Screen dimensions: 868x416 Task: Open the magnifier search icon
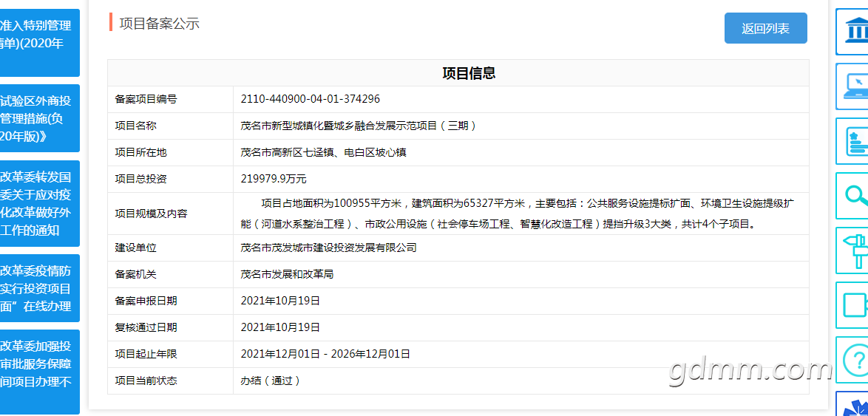click(x=854, y=196)
